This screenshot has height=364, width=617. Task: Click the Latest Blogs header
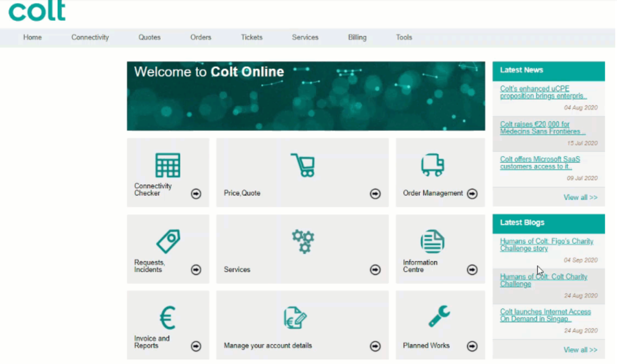point(549,223)
